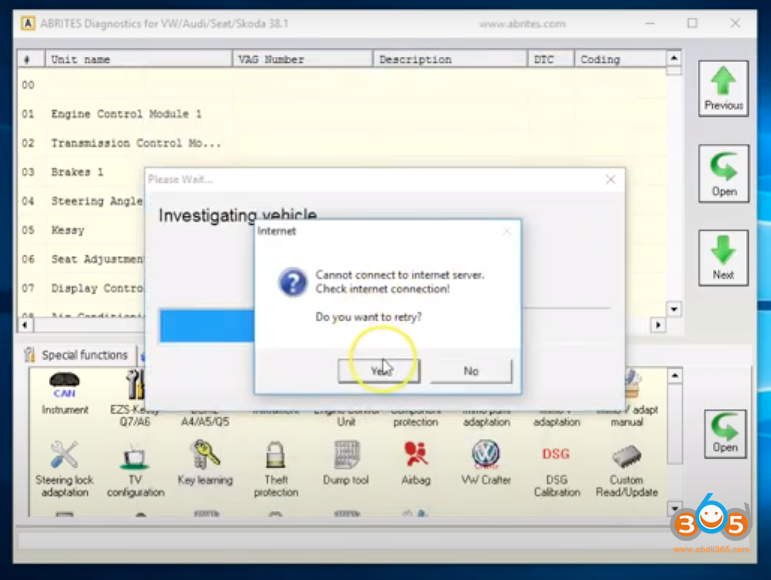The image size is (771, 580).
Task: Select Engine Control Module 1 row
Action: click(x=342, y=114)
